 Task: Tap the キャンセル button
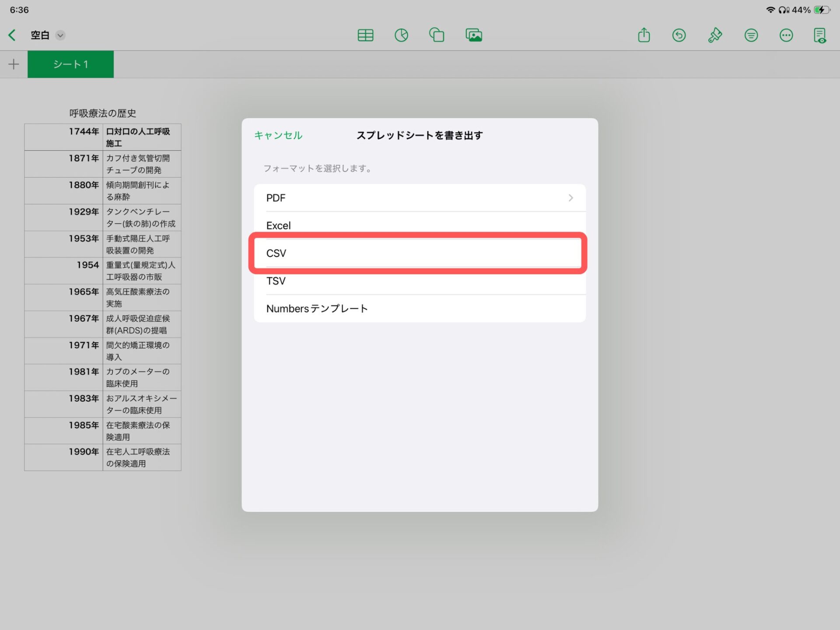coord(278,135)
